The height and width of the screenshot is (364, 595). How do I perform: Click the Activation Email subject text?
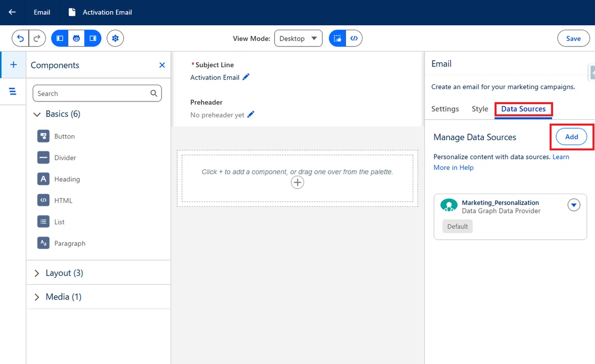pyautogui.click(x=215, y=77)
